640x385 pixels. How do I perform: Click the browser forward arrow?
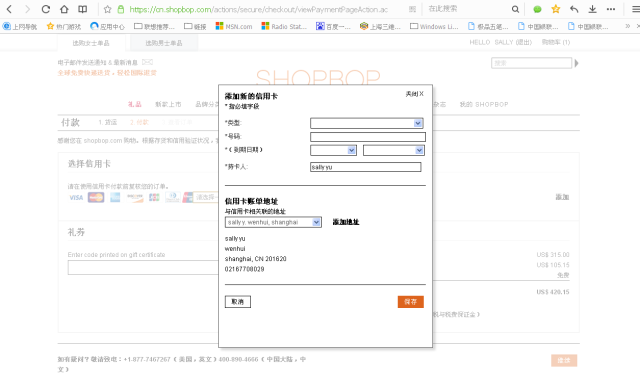[27, 9]
